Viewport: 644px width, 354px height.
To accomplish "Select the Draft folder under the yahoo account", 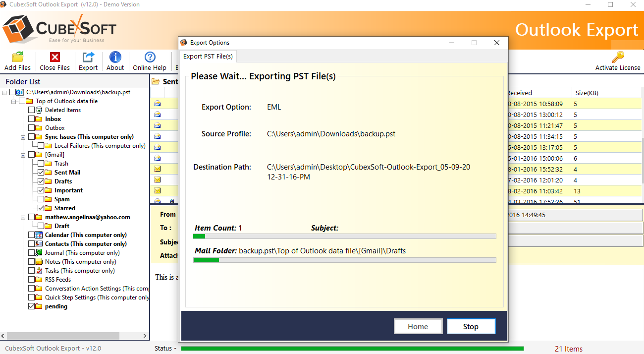I will pos(62,226).
